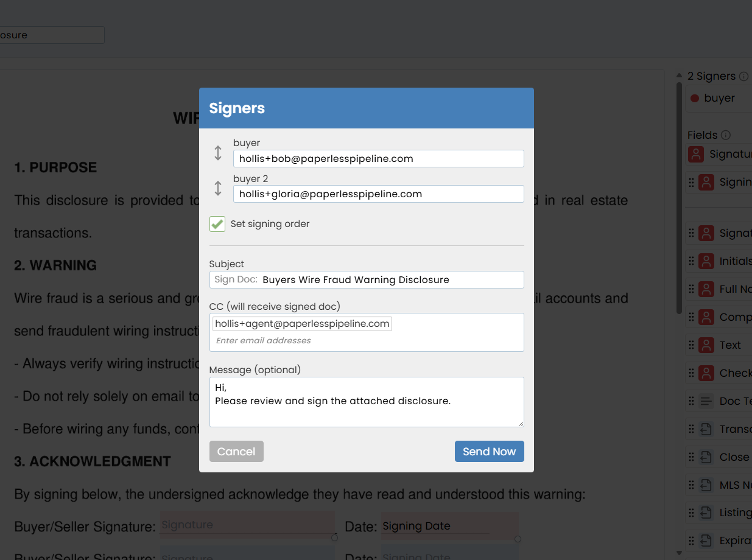Image resolution: width=752 pixels, height=560 pixels.
Task: Click the reorder arrows next to buyer
Action: (x=218, y=153)
